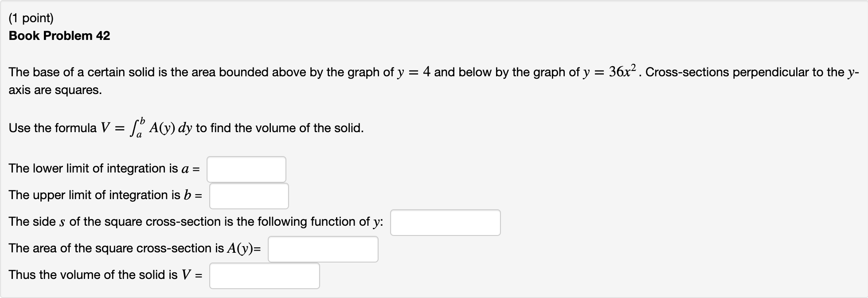
Task: Click the upper limit of integration input field
Action: (249, 196)
